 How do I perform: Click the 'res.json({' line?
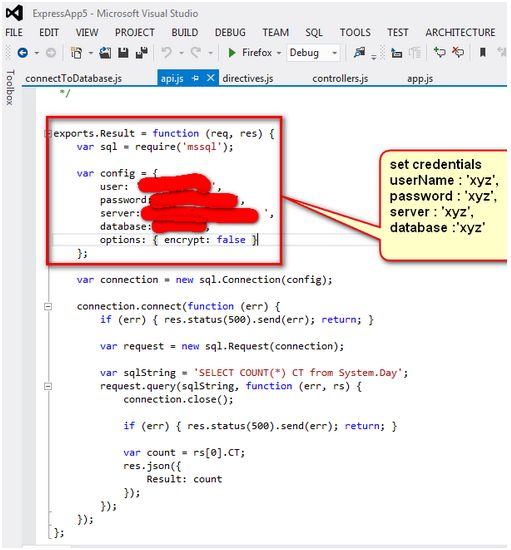click(x=152, y=466)
